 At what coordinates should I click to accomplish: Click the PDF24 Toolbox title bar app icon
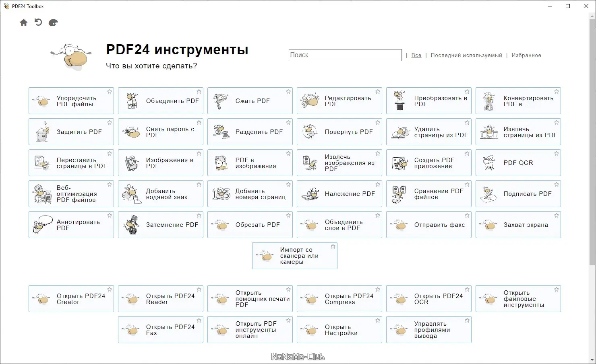6,6
